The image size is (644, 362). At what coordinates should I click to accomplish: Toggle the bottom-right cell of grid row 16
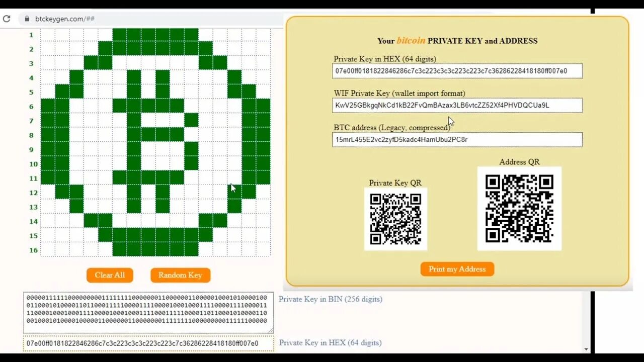click(x=263, y=249)
